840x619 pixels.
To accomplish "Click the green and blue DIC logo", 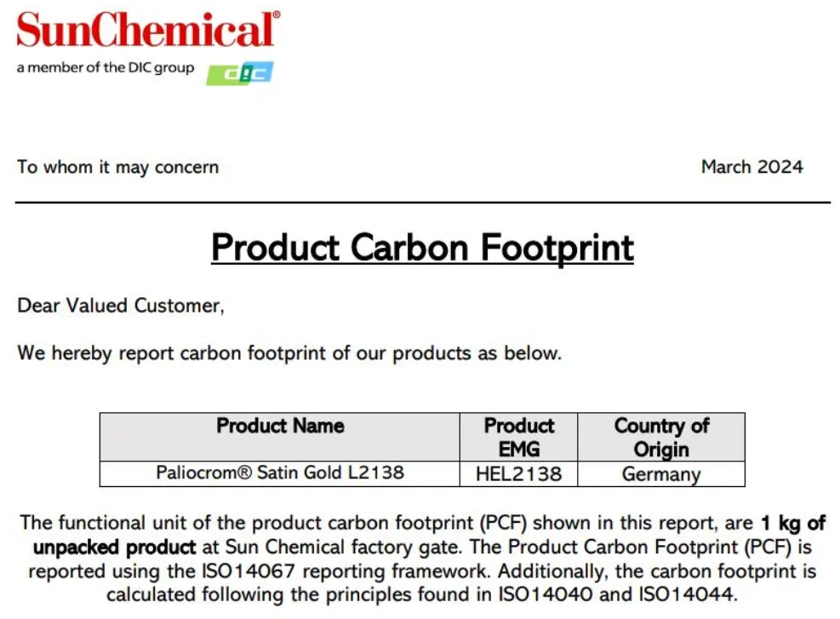I will pyautogui.click(x=239, y=73).
